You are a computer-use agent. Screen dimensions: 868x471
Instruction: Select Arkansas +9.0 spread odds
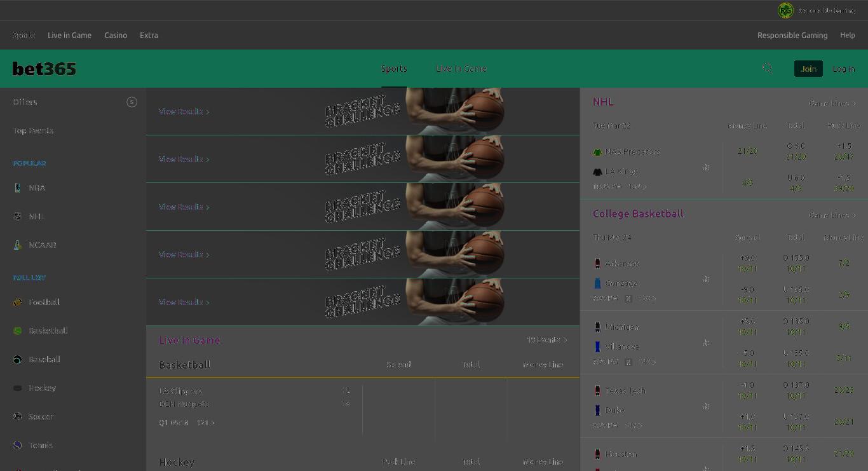pos(747,263)
